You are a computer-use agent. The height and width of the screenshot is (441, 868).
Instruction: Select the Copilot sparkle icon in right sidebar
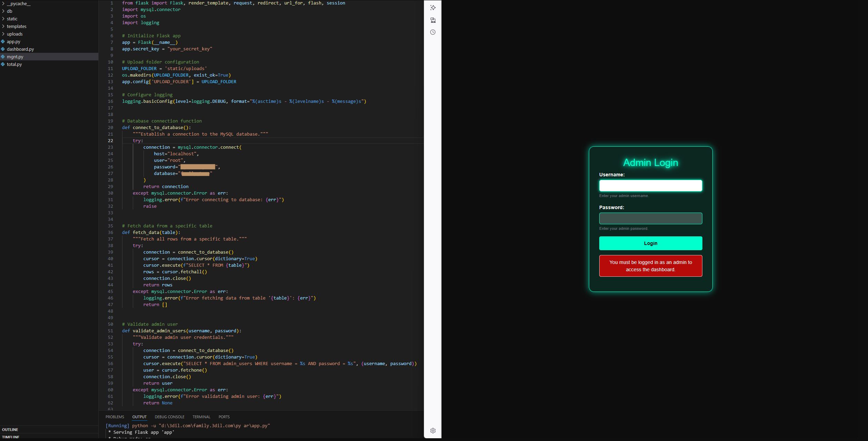[433, 8]
